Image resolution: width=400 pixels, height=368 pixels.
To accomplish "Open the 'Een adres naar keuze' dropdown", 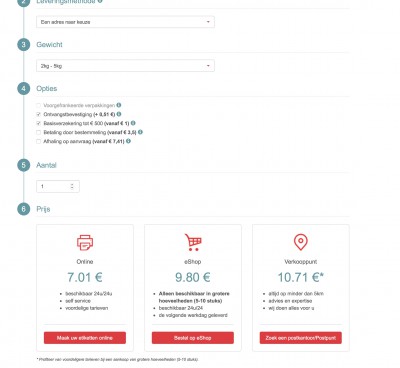I will coord(125,22).
